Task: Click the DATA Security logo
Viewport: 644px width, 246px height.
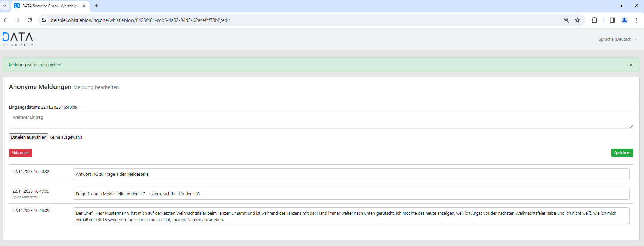Action: [18, 39]
